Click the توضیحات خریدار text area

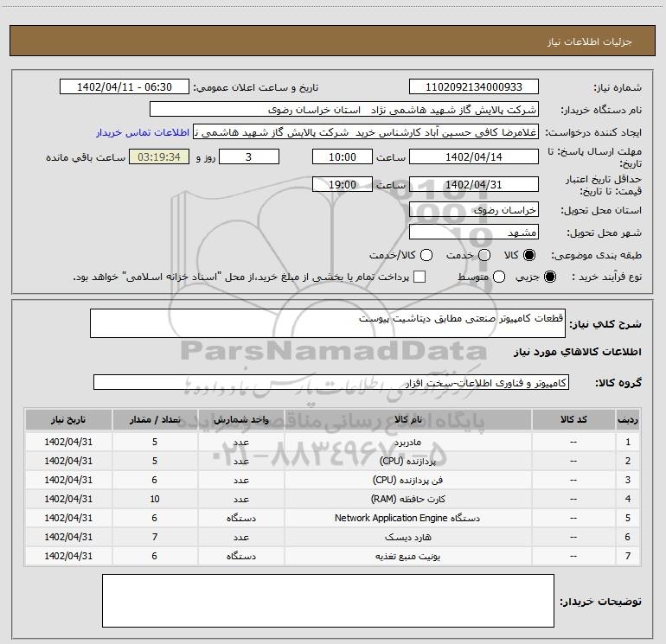[x=328, y=601]
